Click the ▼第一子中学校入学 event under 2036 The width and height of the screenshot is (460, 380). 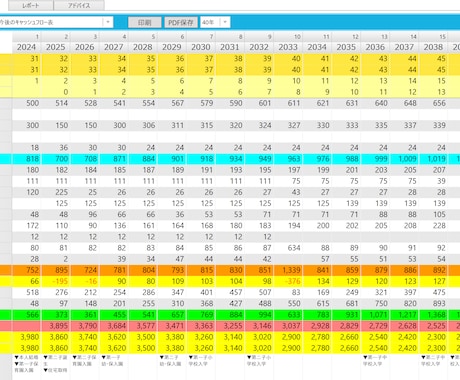pyautogui.click(x=375, y=361)
